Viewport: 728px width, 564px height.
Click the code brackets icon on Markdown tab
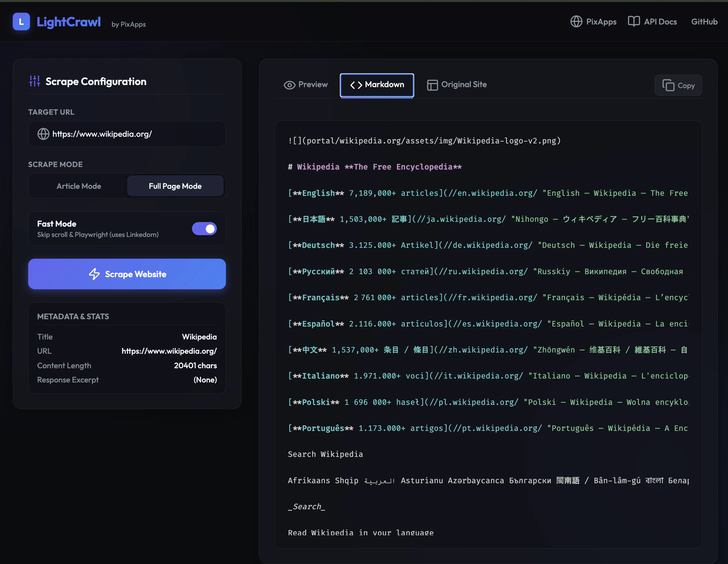click(x=356, y=85)
